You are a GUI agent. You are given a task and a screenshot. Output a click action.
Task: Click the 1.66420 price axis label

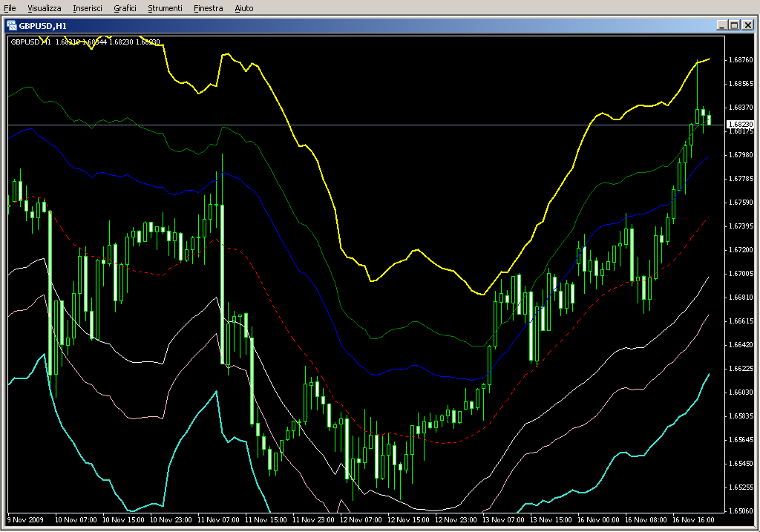(x=741, y=345)
